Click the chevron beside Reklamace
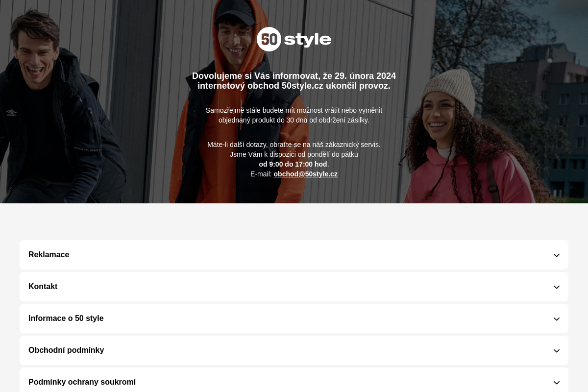Screen dimensions: 588x392 click(557, 255)
